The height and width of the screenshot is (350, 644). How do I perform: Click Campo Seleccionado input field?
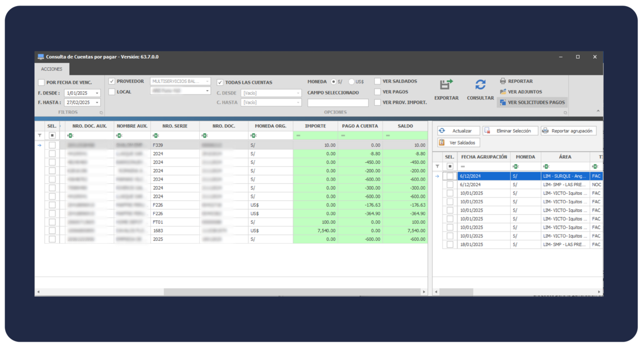tap(338, 103)
